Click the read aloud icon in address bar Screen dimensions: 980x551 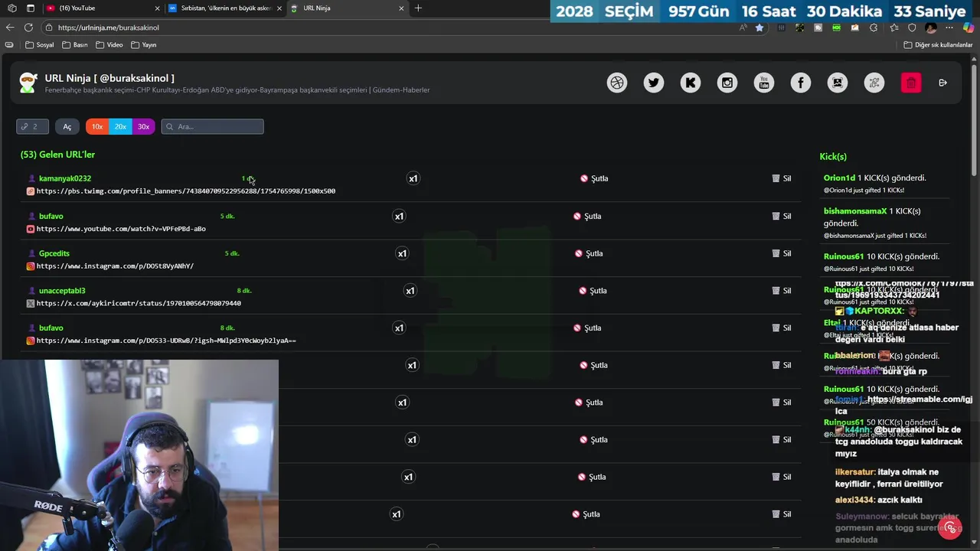click(x=743, y=28)
